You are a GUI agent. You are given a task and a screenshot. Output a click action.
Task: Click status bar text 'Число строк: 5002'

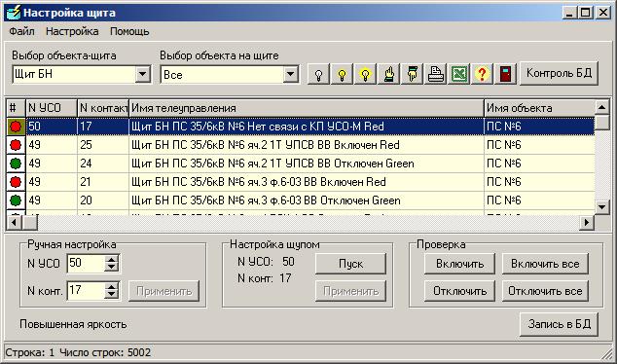105,352
